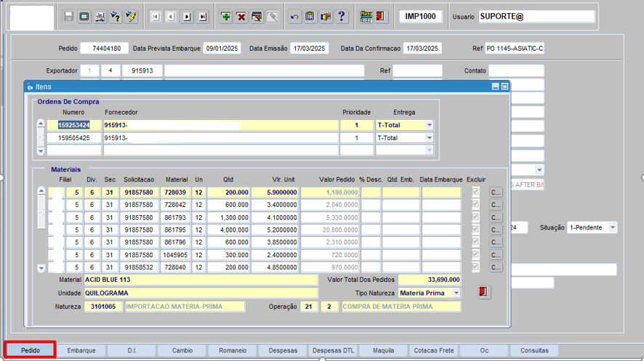Screen dimensions: 644x361
Task: Open help with the question mark icon
Action: click(x=342, y=16)
